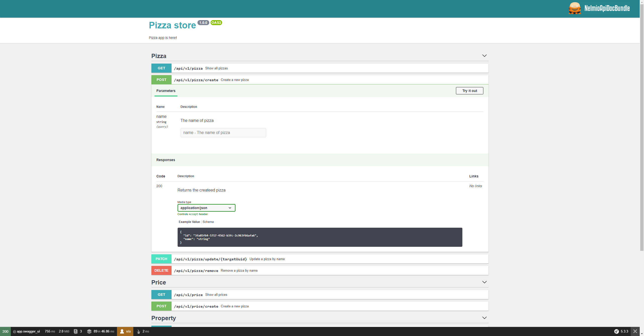Screen dimensions: 644x336
Task: Select the Example Value tab
Action: tap(189, 222)
